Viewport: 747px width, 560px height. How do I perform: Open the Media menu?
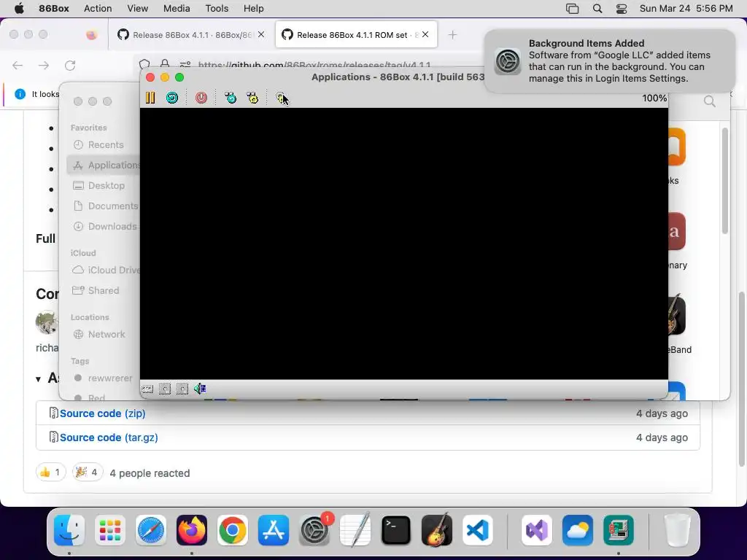(x=177, y=9)
